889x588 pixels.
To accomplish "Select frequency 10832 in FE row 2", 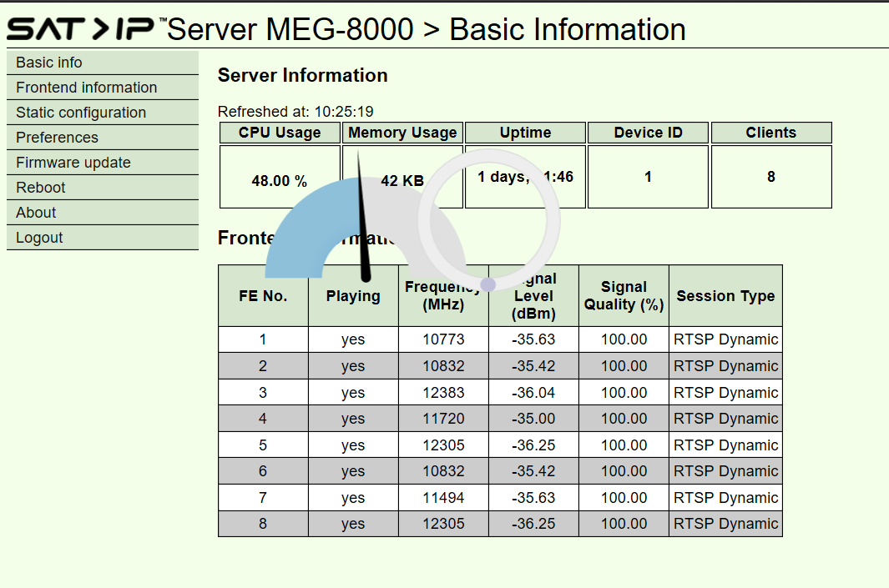I will 443,366.
